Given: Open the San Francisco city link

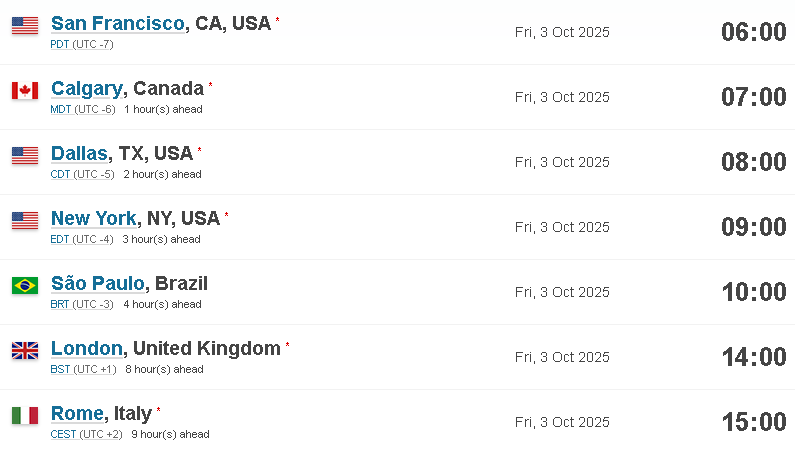Looking at the screenshot, I should pos(118,23).
